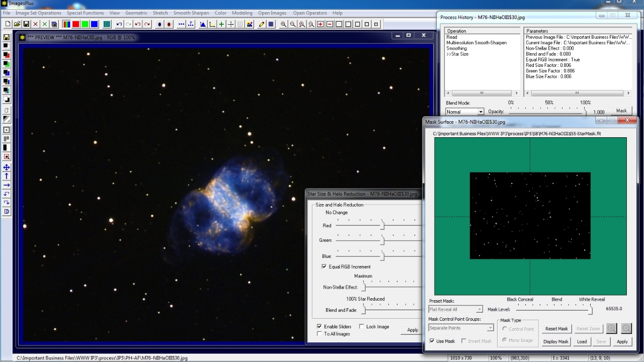644x362 pixels.
Task: Click the Display Mask button
Action: click(x=556, y=341)
